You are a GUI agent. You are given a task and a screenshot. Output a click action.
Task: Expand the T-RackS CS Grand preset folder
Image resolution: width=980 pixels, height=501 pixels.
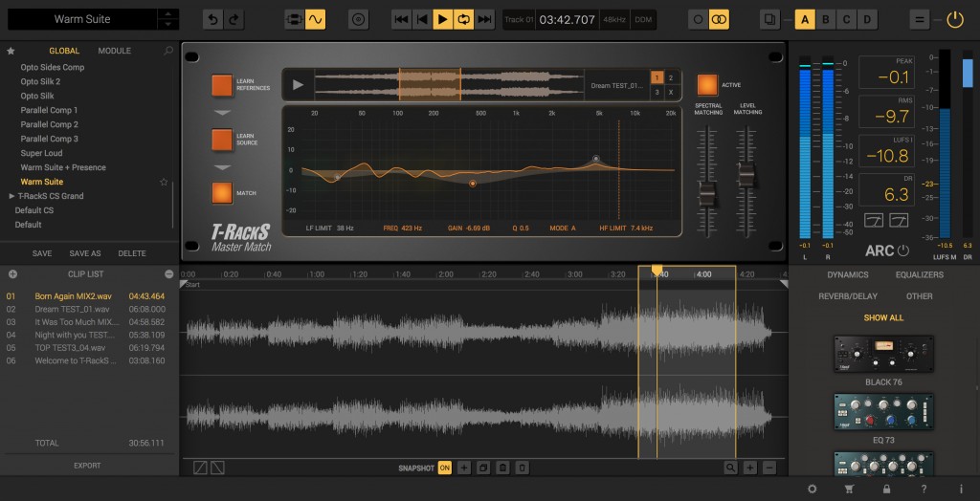[x=11, y=196]
